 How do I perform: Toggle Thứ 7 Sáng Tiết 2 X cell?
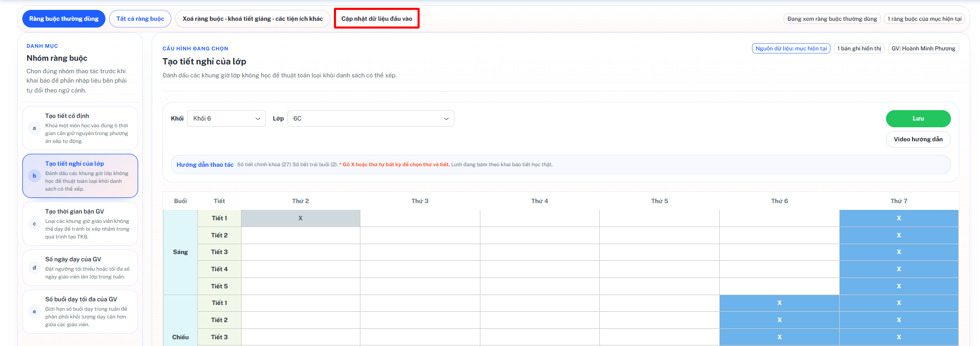899,235
